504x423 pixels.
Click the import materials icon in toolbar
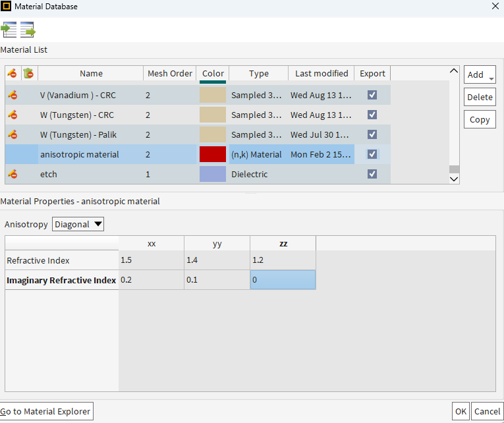9,30
